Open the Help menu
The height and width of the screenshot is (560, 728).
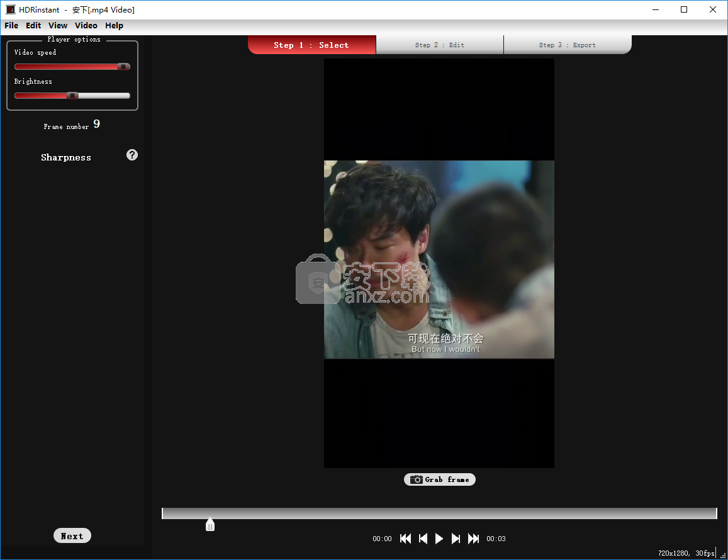pos(115,26)
